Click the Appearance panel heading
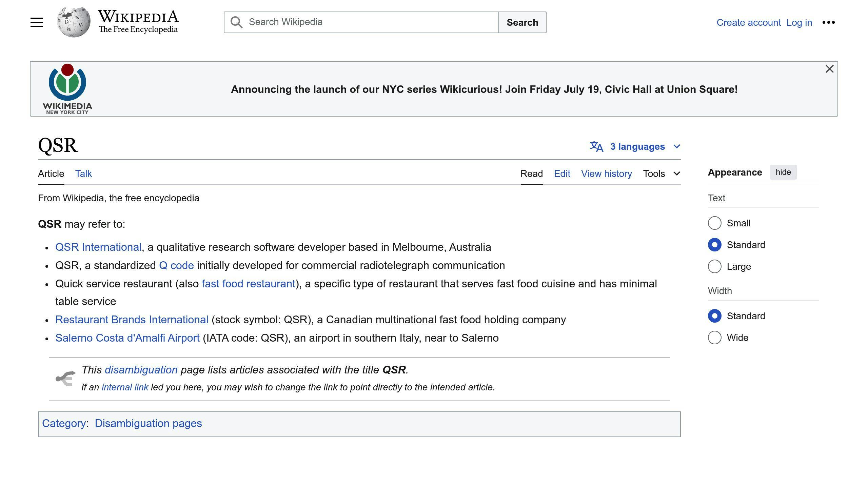The image size is (868, 488). [x=735, y=172]
